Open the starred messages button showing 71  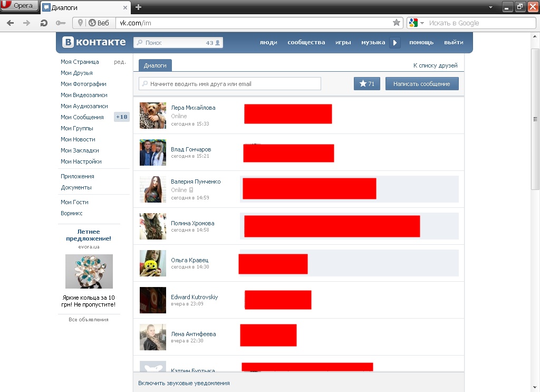click(x=367, y=84)
